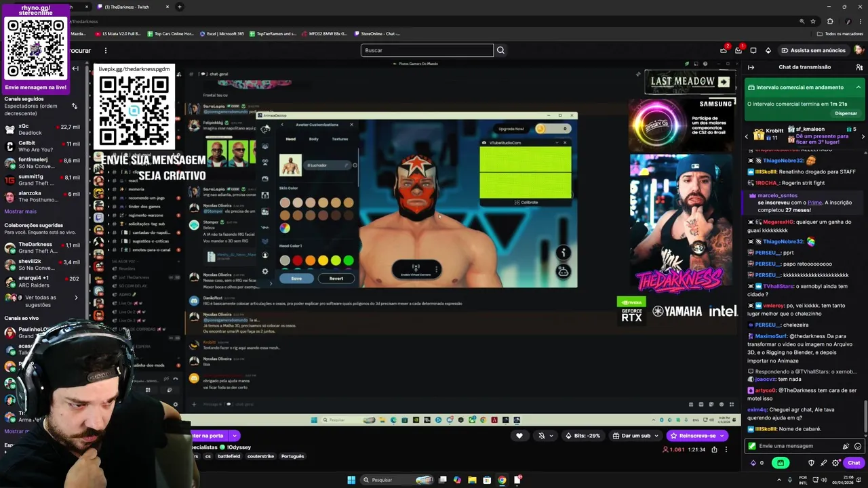Open the Excel Microsoft 365 bookmark
This screenshot has height=488, width=868.
[222, 33]
